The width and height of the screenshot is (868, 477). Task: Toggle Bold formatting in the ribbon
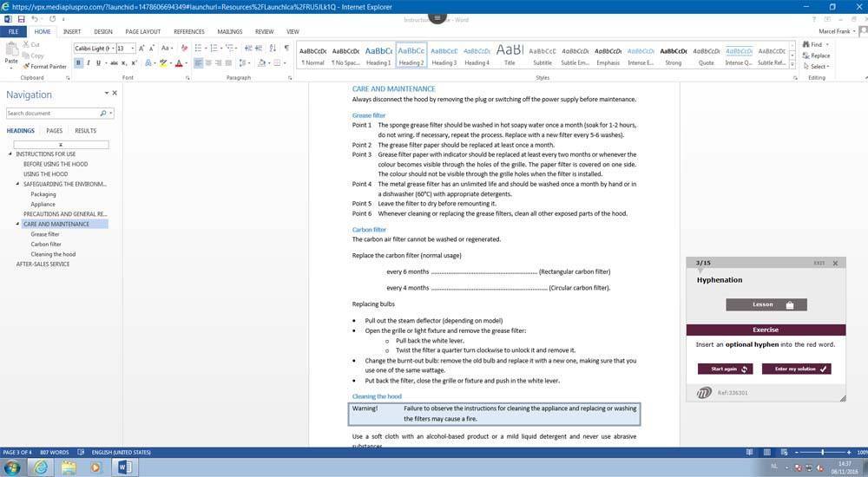78,62
